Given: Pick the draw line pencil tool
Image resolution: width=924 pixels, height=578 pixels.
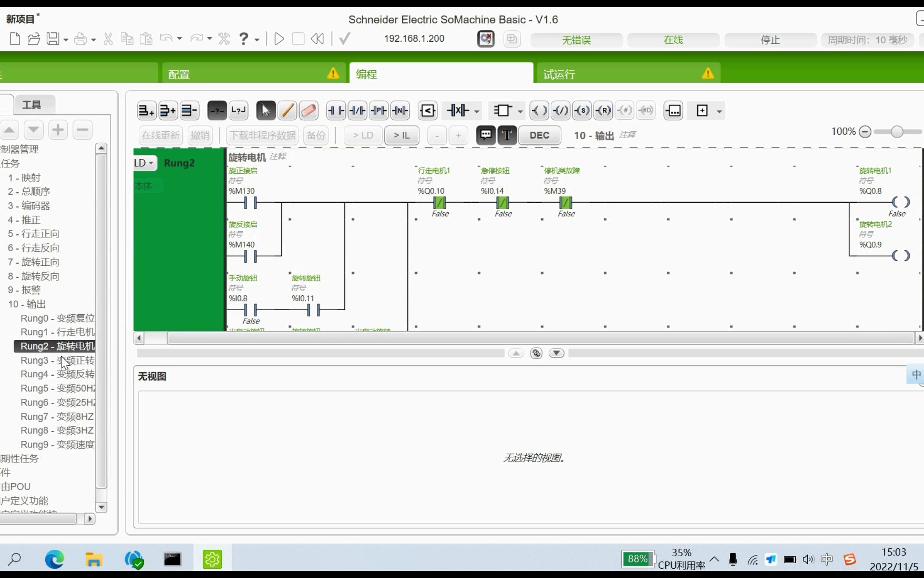Looking at the screenshot, I should click(x=287, y=110).
